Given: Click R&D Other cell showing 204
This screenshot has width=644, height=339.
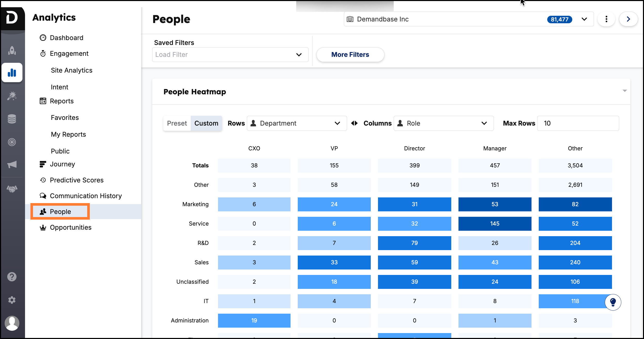Looking at the screenshot, I should pyautogui.click(x=575, y=243).
